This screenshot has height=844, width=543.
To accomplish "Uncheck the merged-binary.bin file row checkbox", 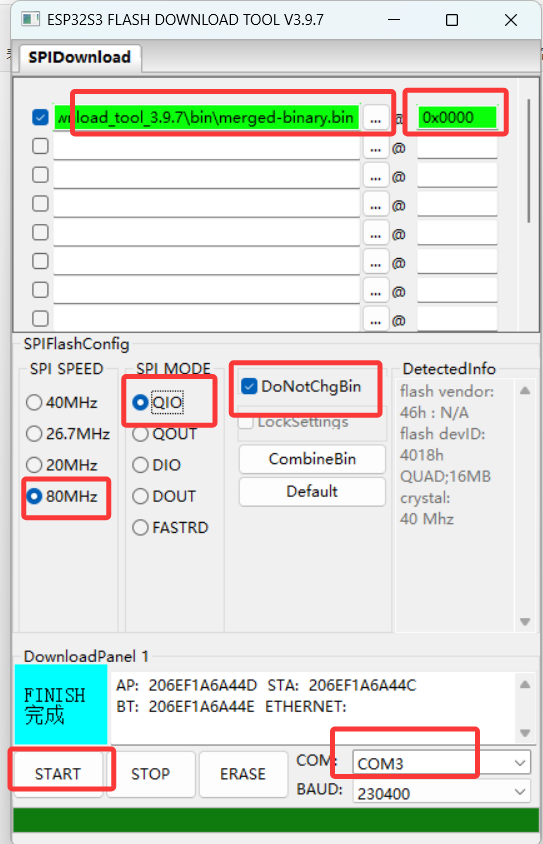I will coord(40,117).
